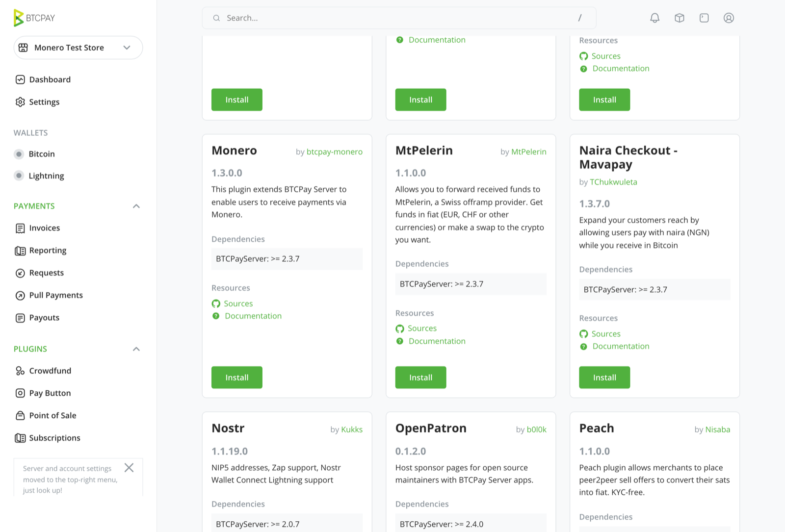Click the Bitcoin wallet status indicator
The image size is (785, 532).
pos(19,154)
